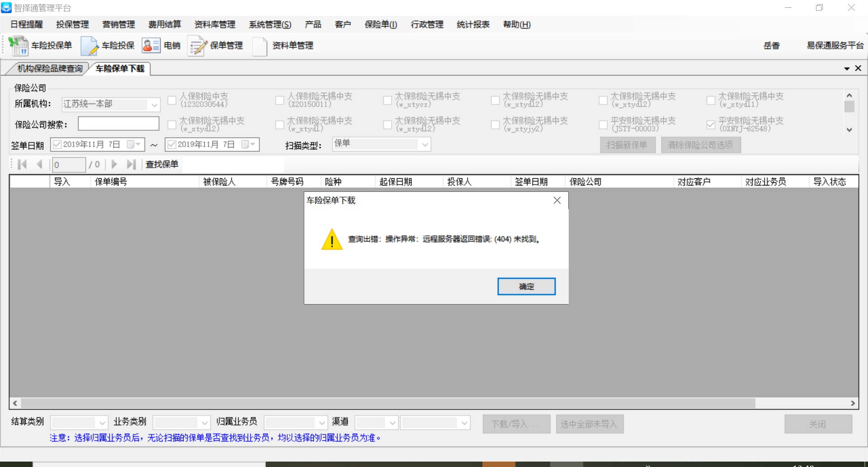Open the 营销管理 menu
This screenshot has width=868, height=467.
[x=118, y=24]
